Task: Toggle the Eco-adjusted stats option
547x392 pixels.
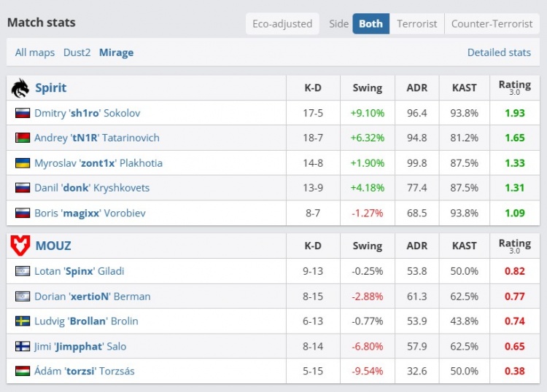Action: pyautogui.click(x=282, y=23)
